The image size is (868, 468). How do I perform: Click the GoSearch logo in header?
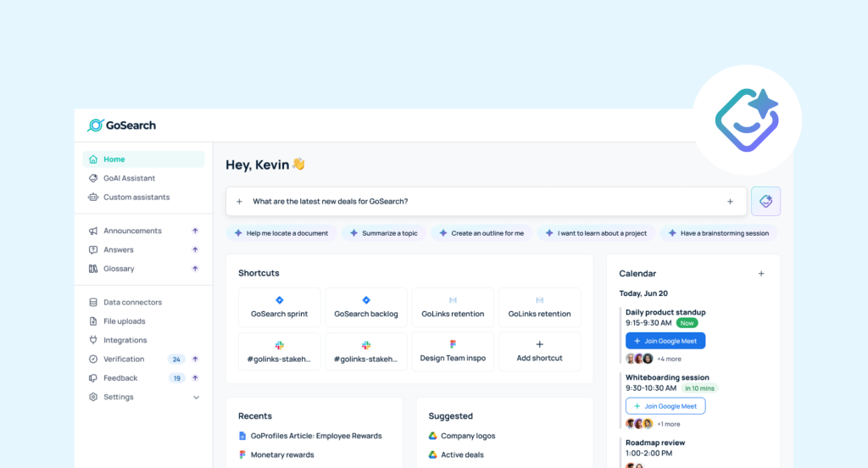tap(121, 125)
